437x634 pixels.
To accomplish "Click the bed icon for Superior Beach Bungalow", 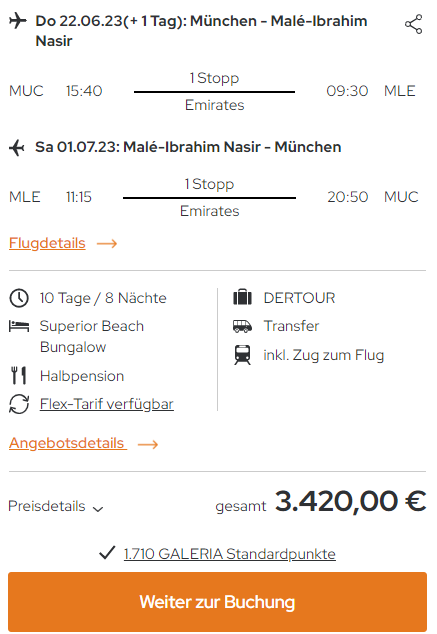I will point(19,326).
